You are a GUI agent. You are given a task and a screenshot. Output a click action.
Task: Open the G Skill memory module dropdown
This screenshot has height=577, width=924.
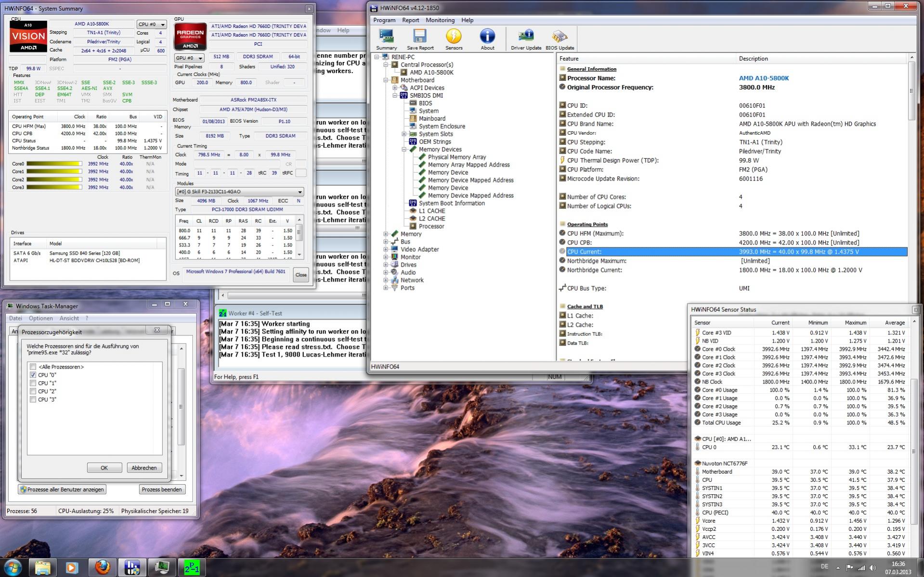coord(239,192)
